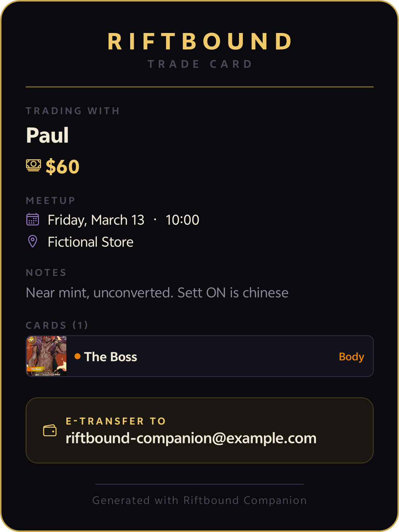Viewport: 399px width, 532px height.
Task: Open The Boss card art thumbnail
Action: 46,356
